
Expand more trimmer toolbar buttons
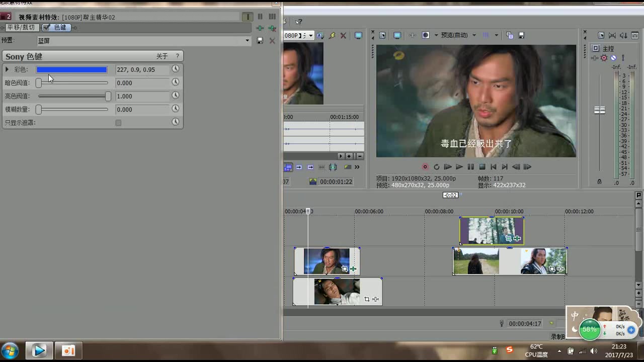click(357, 167)
